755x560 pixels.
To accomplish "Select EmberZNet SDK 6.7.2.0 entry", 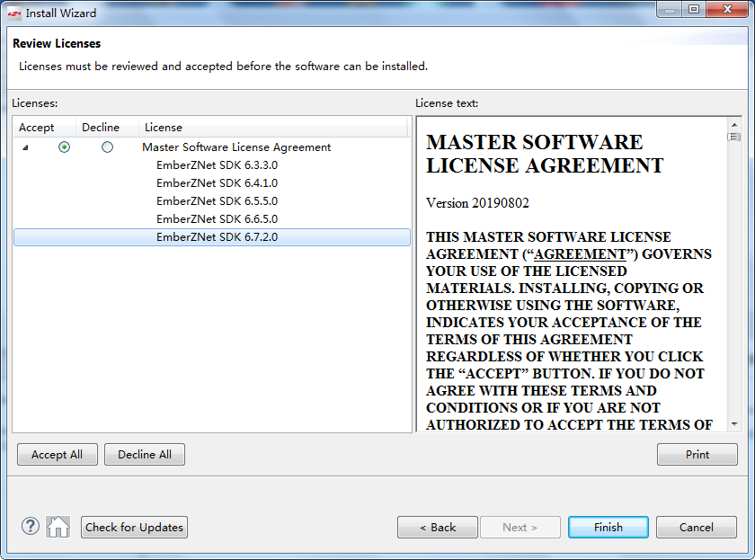I will pyautogui.click(x=212, y=237).
